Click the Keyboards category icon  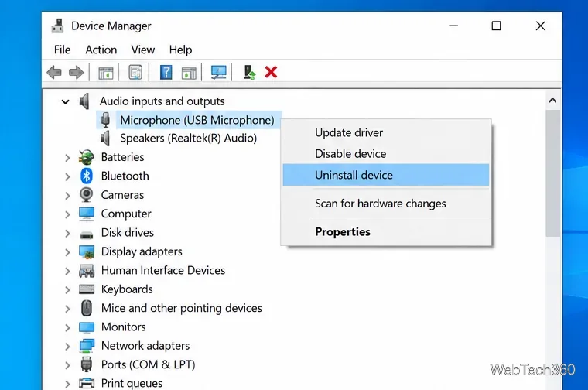click(x=87, y=289)
